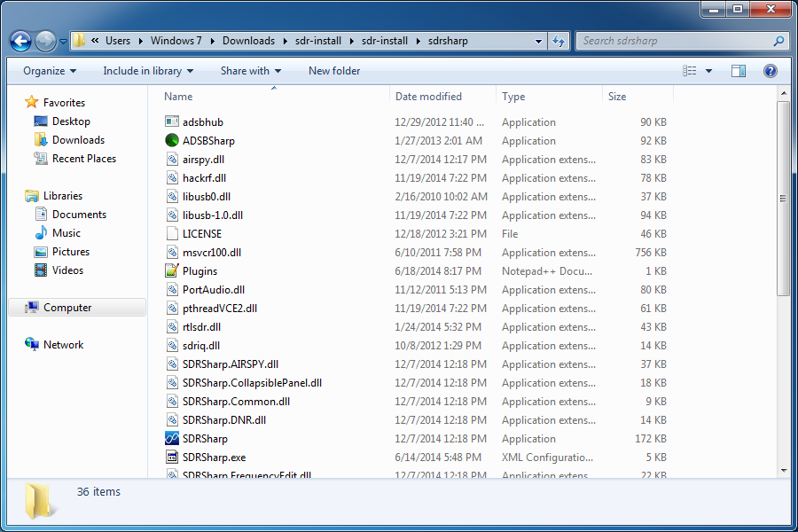Click the scrollbar down arrow
Screen dimensions: 798x532
click(x=784, y=471)
